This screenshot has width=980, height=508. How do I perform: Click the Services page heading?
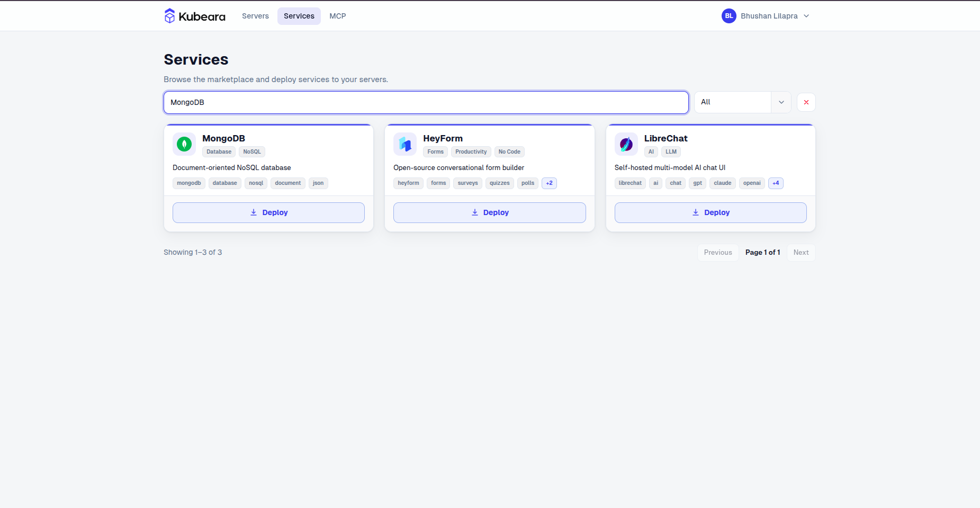coord(196,60)
